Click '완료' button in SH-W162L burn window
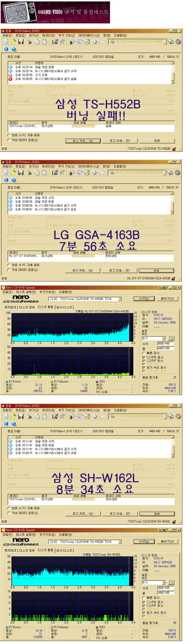Viewport: 193px width, 644px height. click(x=157, y=514)
